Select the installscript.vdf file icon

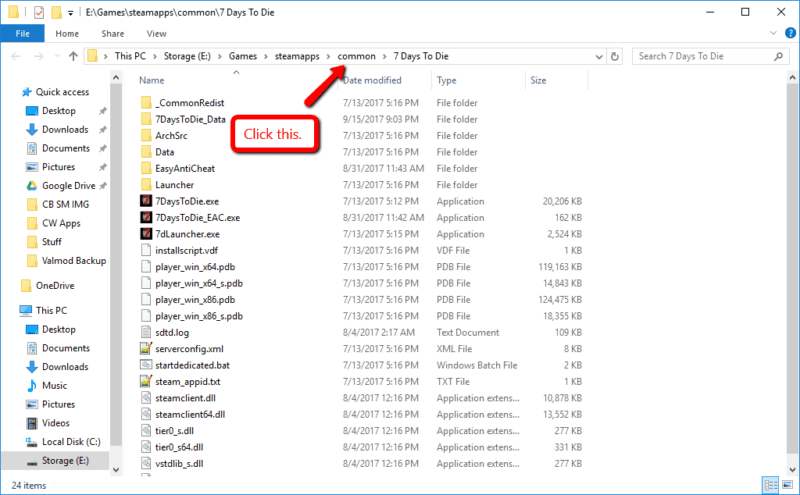(146, 250)
